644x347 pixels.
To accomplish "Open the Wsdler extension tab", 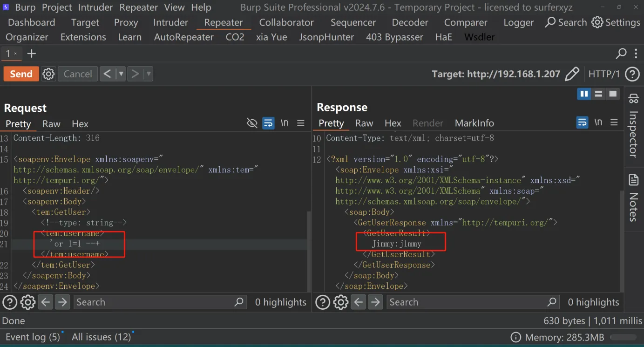I will [x=480, y=37].
